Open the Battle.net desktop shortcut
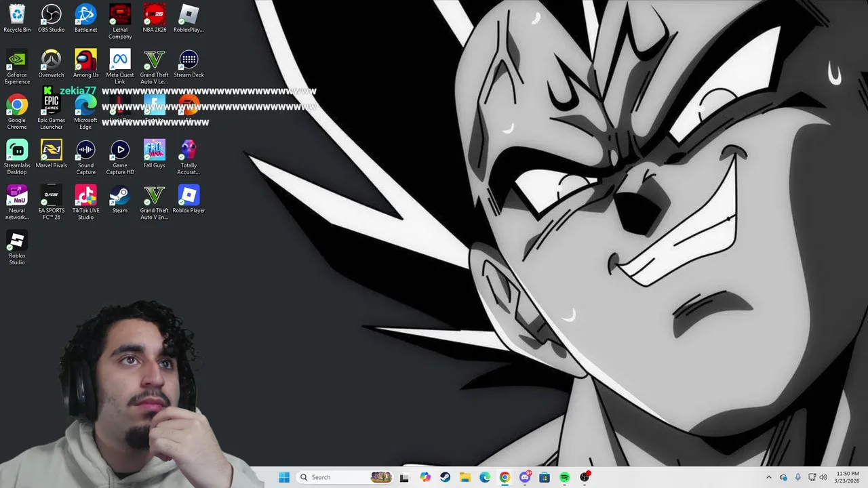This screenshot has width=868, height=488. coord(85,19)
